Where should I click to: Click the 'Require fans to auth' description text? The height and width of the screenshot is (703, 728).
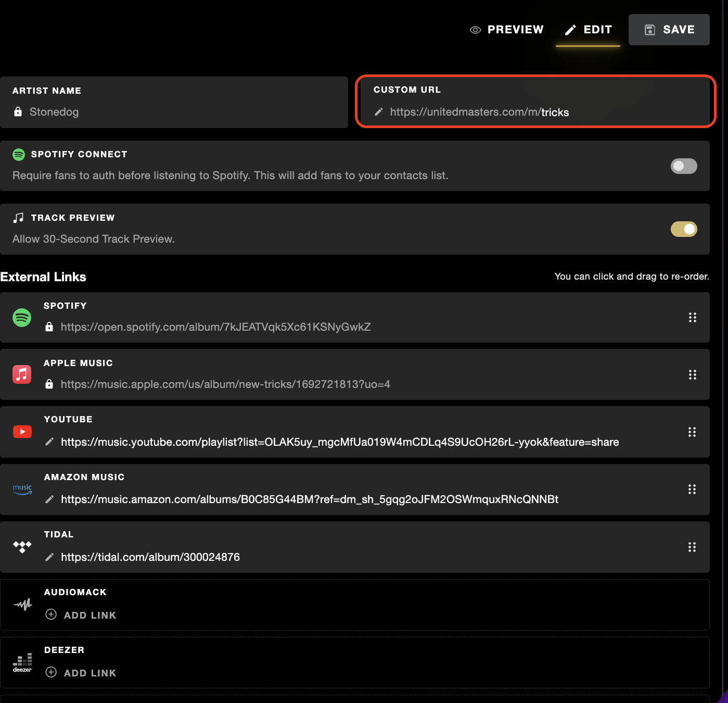[231, 175]
